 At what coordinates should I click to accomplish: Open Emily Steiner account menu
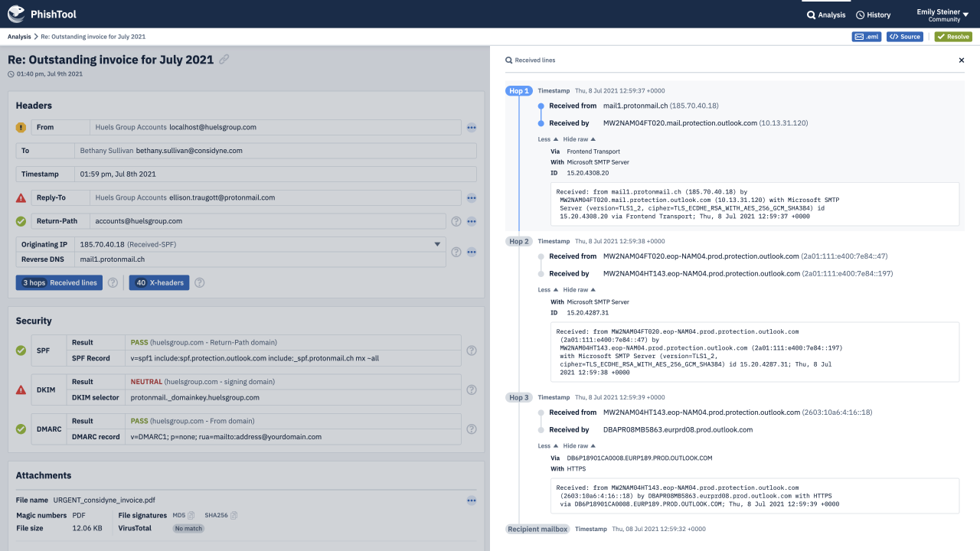[x=942, y=15]
